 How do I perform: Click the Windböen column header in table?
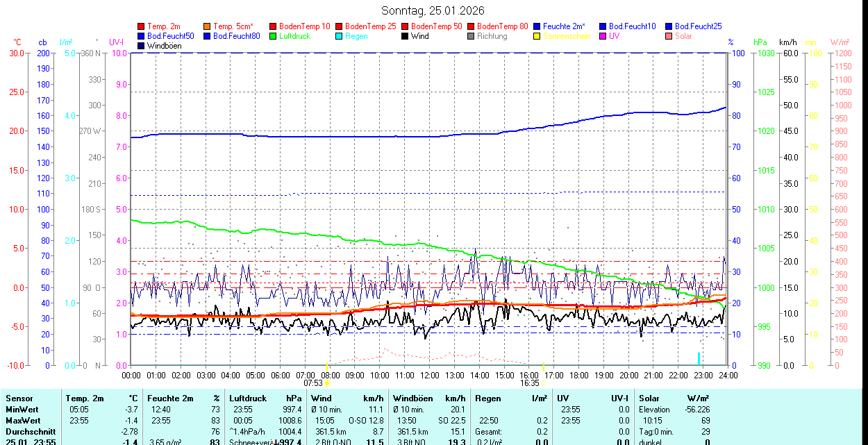(x=412, y=398)
